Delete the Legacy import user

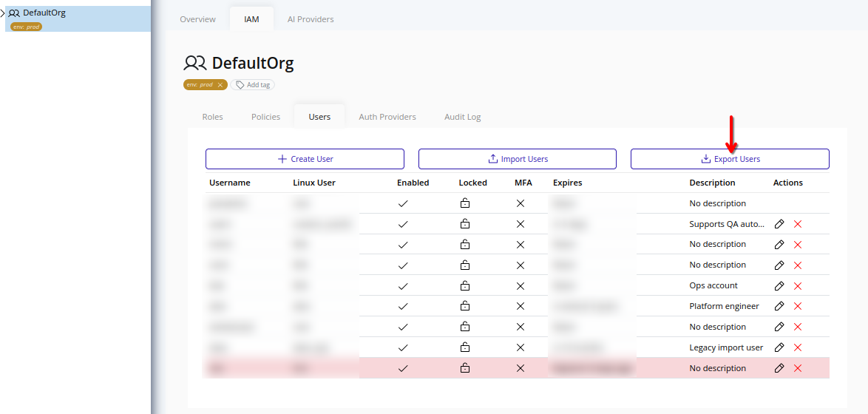point(798,347)
